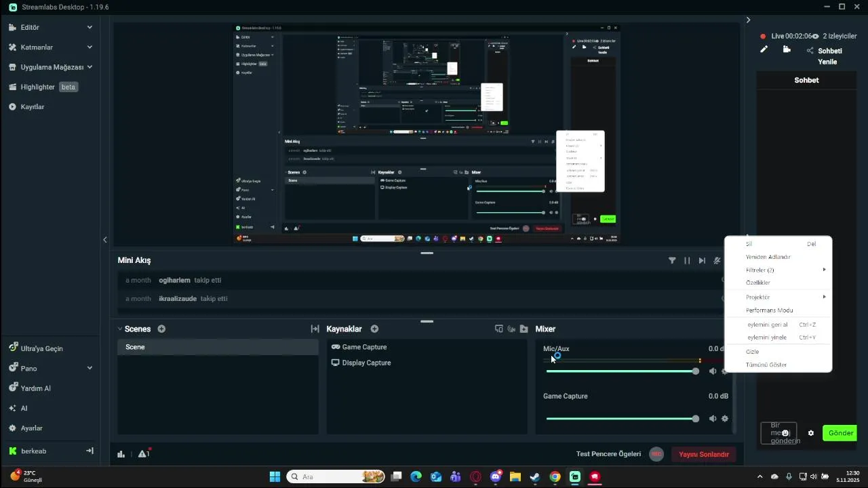The image size is (868, 488).
Task: Click the chat message input field
Action: 778,433
